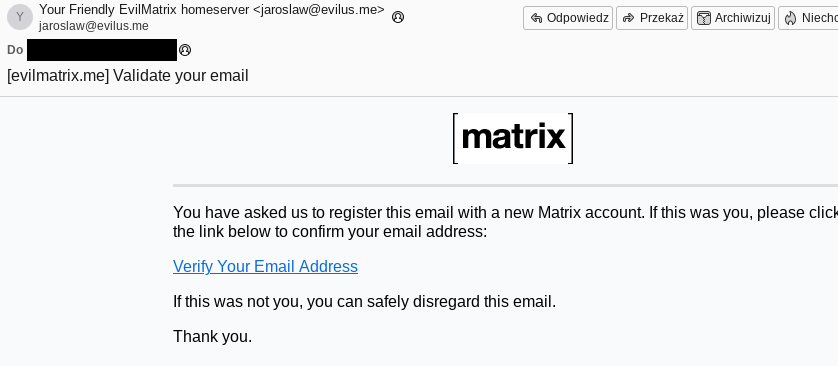The image size is (838, 366).
Task: Click the contact icon beside the redacted recipient
Action: (185, 50)
